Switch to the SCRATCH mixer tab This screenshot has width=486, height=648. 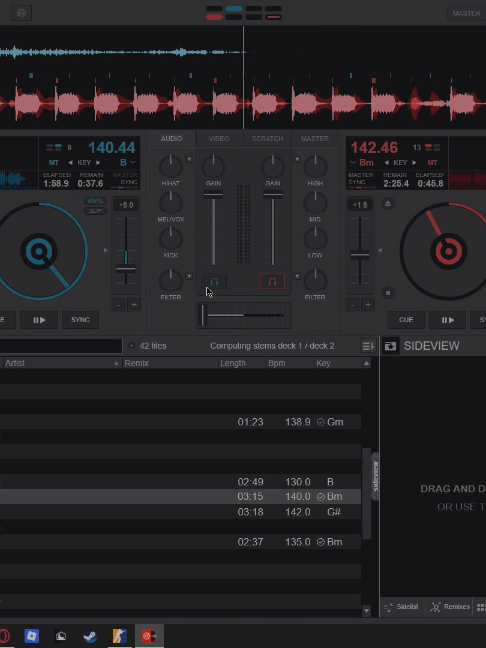click(267, 138)
